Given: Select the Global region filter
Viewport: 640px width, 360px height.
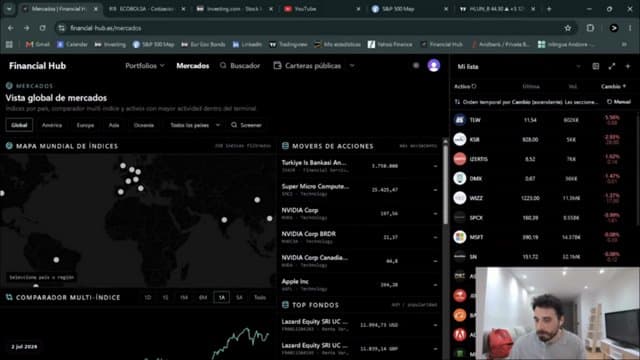Looking at the screenshot, I should coord(19,125).
